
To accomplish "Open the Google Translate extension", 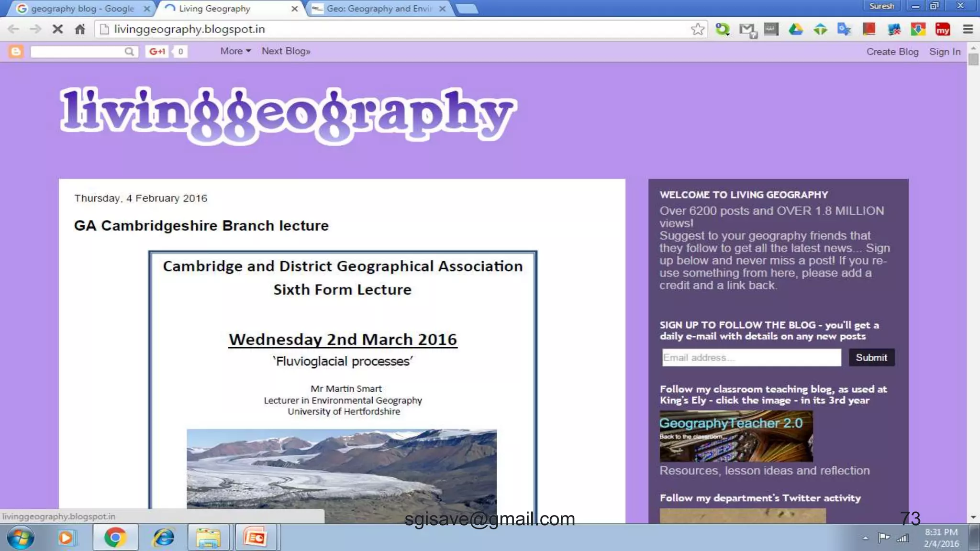I will pos(845,29).
